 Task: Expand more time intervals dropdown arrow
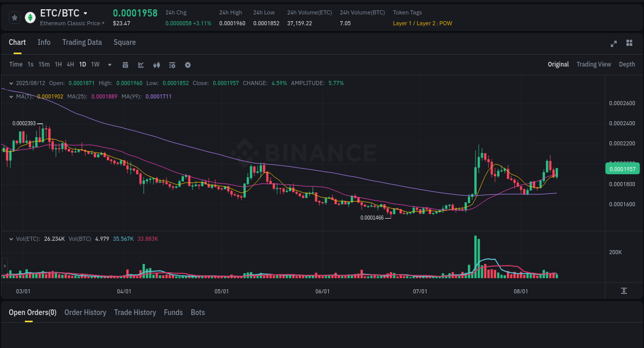pos(110,65)
